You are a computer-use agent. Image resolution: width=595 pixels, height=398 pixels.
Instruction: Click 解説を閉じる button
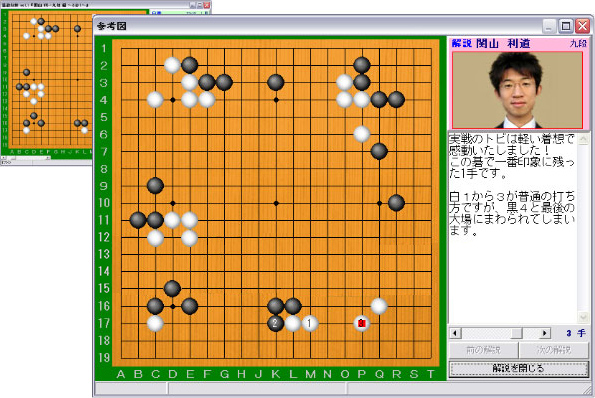(519, 368)
